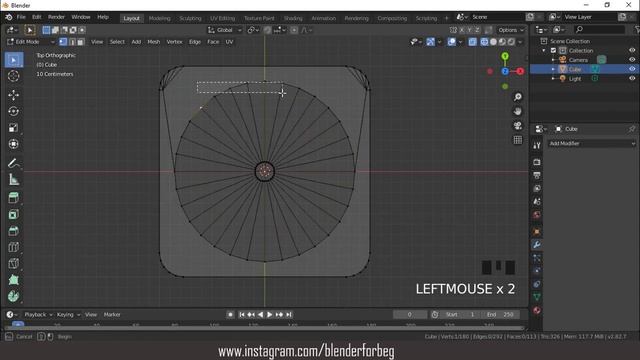Click the Play animation button

click(x=269, y=314)
